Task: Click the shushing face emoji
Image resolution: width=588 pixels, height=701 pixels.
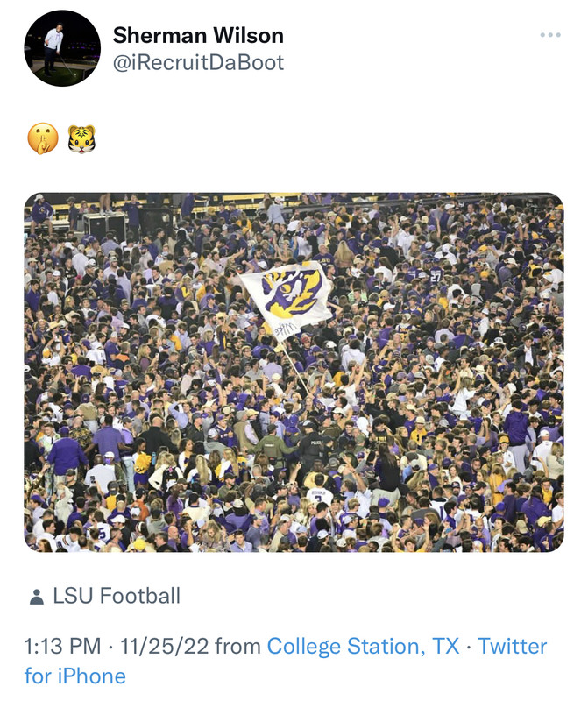Action: 42,138
